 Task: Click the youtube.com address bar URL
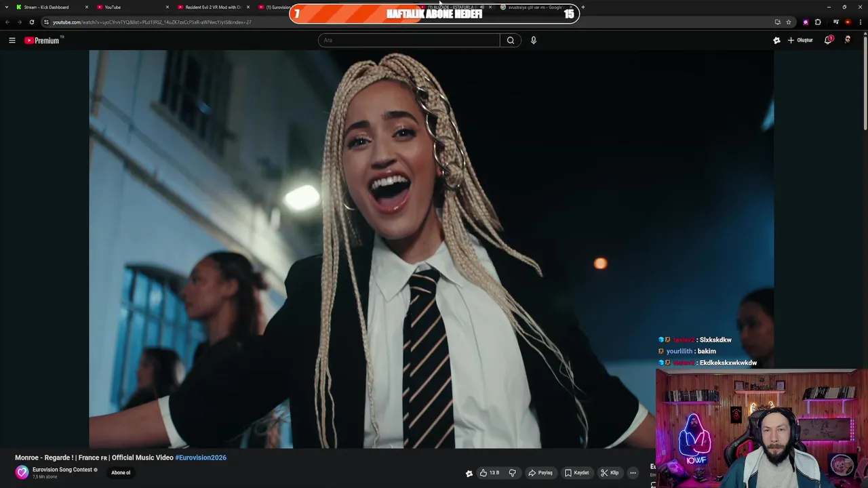click(x=152, y=22)
